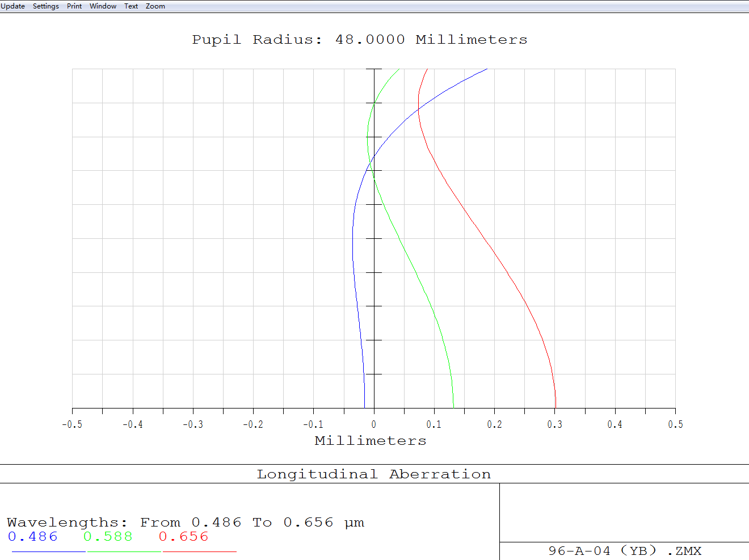
Task: Click the -0.5 tick label on the x-axis
Action: [72, 424]
